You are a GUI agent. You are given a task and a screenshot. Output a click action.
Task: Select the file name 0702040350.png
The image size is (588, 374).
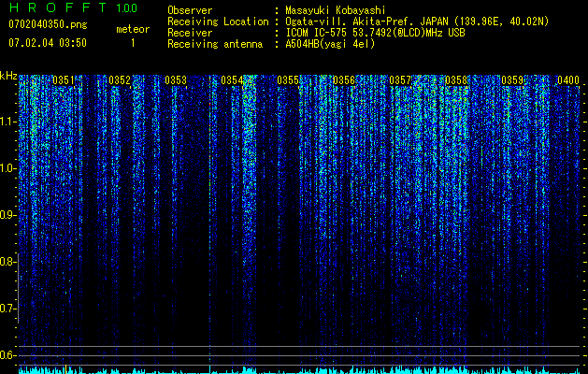pos(48,24)
